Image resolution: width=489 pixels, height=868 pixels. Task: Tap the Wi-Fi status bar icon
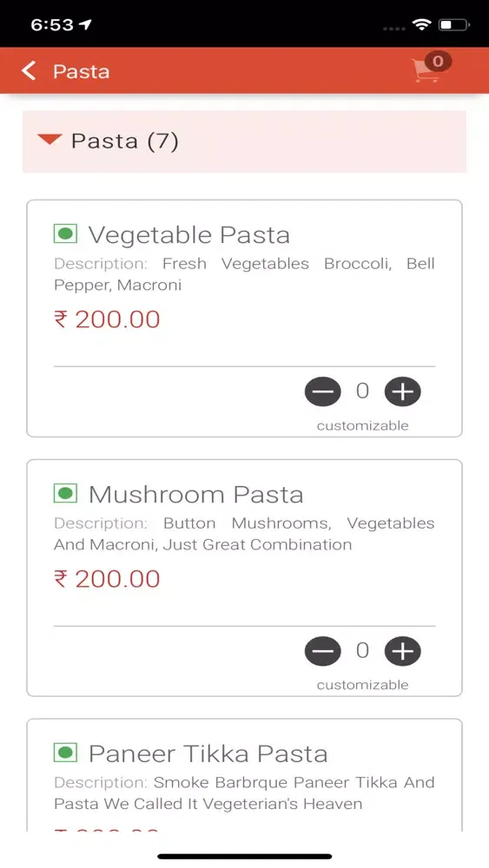click(422, 25)
